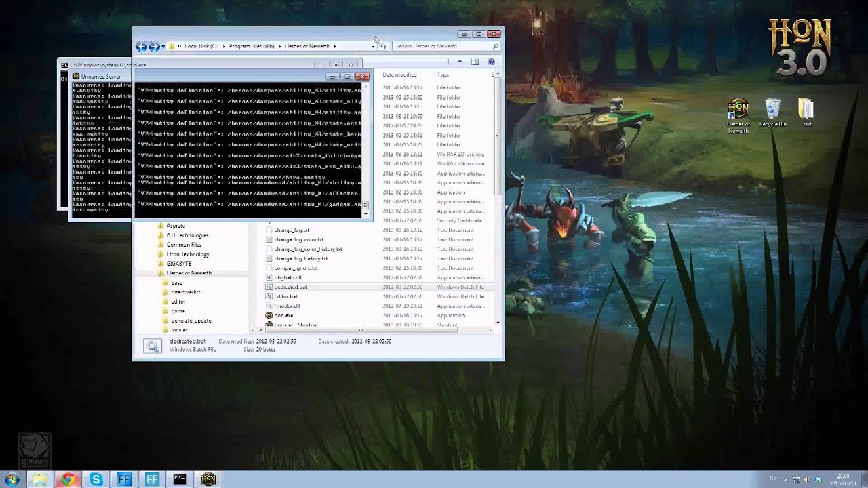
Task: Select Heroes of Newerth in the folder tree
Action: pos(189,273)
